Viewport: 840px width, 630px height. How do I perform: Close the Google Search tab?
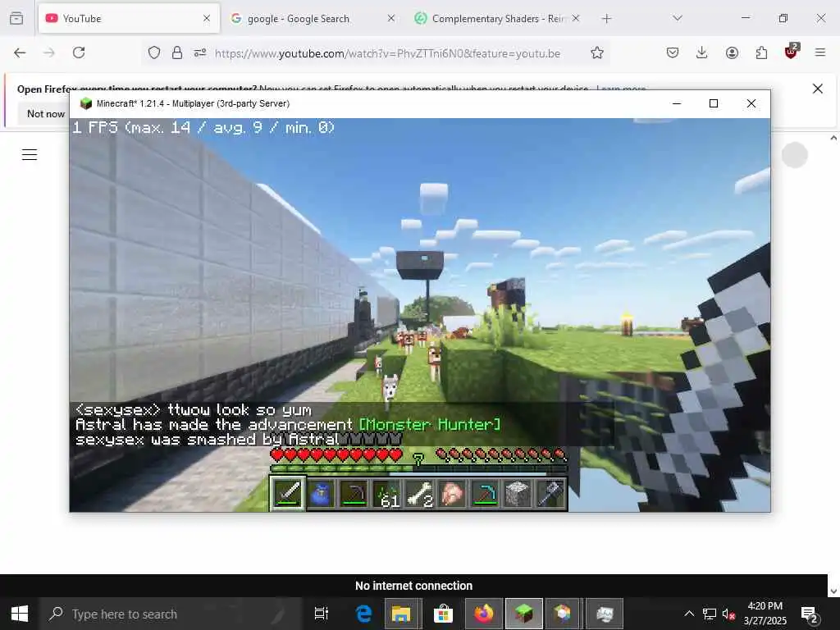coord(391,18)
